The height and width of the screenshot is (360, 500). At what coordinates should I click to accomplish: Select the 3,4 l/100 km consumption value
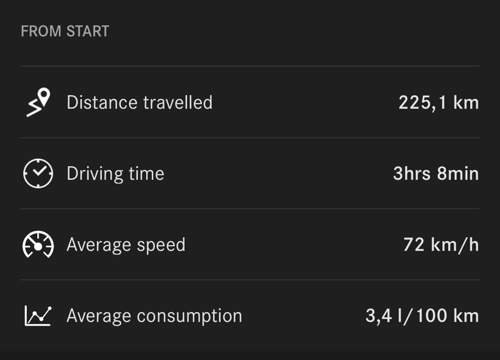(422, 316)
